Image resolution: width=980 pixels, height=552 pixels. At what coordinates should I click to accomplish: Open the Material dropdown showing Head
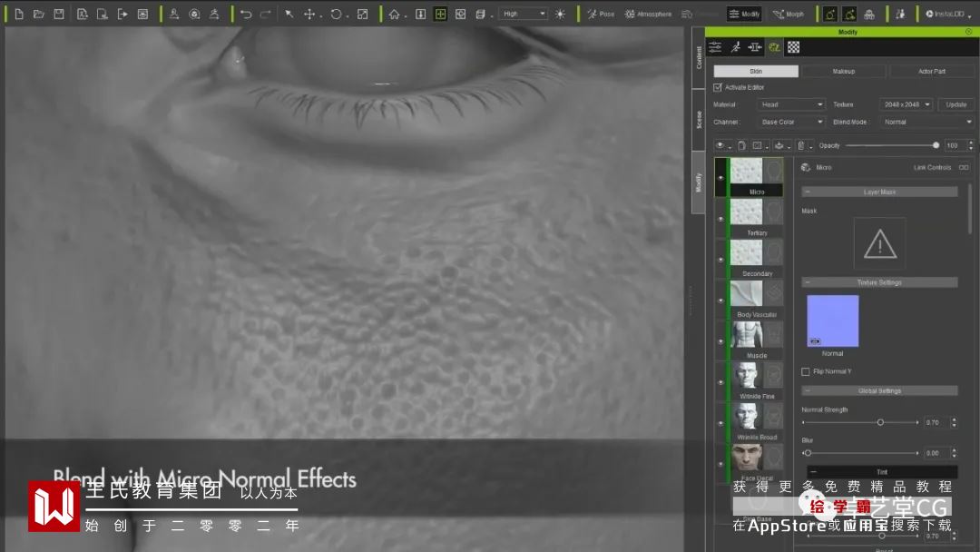(791, 104)
